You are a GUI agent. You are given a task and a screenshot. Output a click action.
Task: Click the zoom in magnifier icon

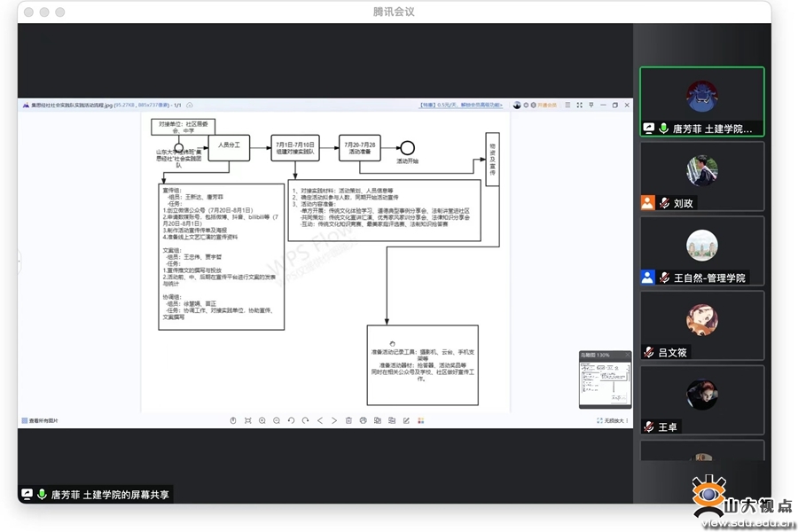pyautogui.click(x=262, y=420)
